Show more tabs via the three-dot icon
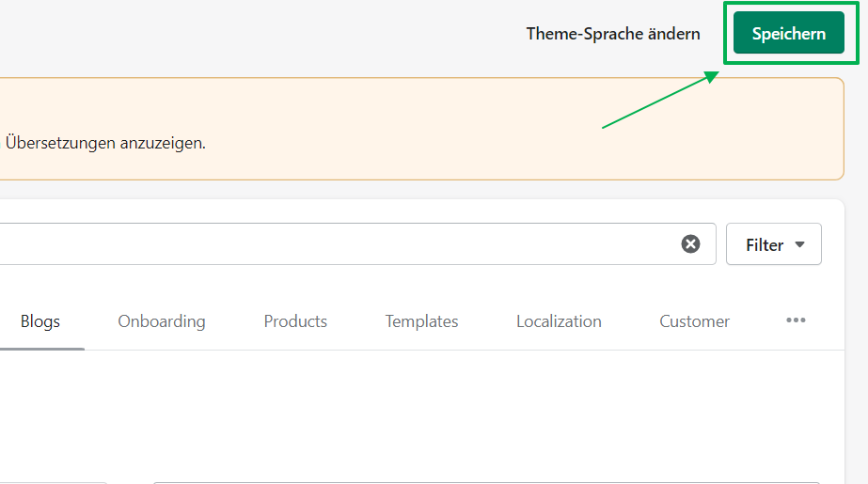This screenshot has width=868, height=484. pyautogui.click(x=796, y=320)
